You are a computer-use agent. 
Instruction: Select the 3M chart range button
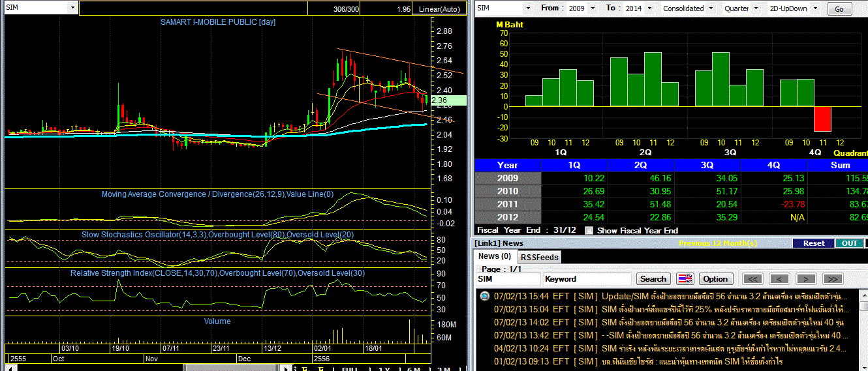tap(443, 368)
